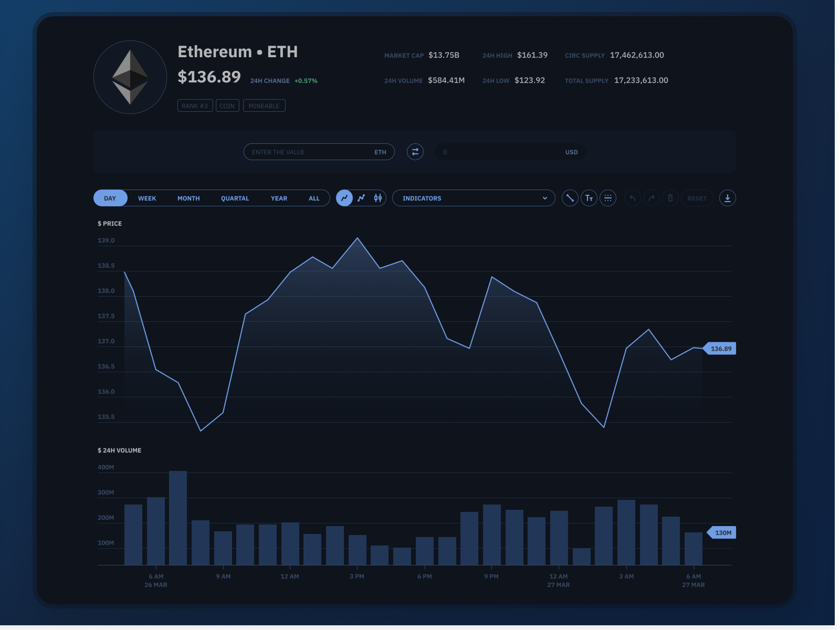
Task: Click the 3 PM time axis label
Action: pos(357,576)
